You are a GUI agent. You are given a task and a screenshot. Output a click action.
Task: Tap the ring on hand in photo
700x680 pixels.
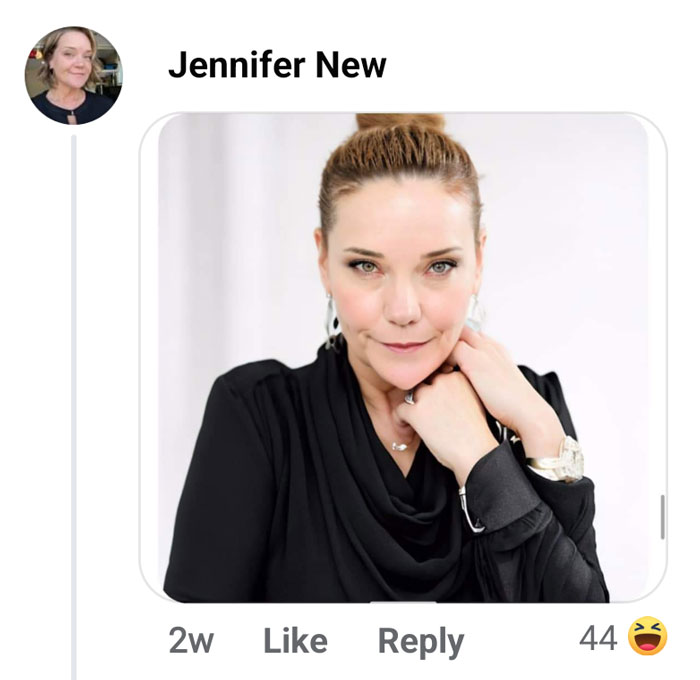click(409, 397)
